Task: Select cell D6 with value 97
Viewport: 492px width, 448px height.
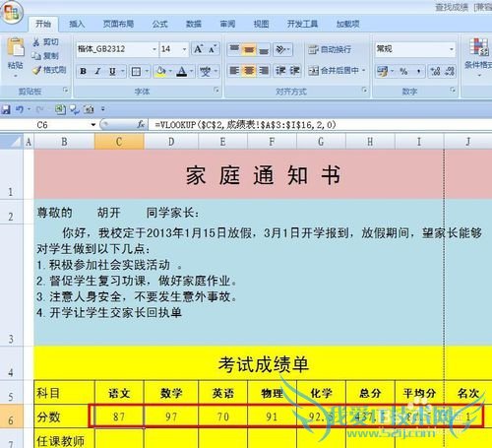Action: click(171, 416)
